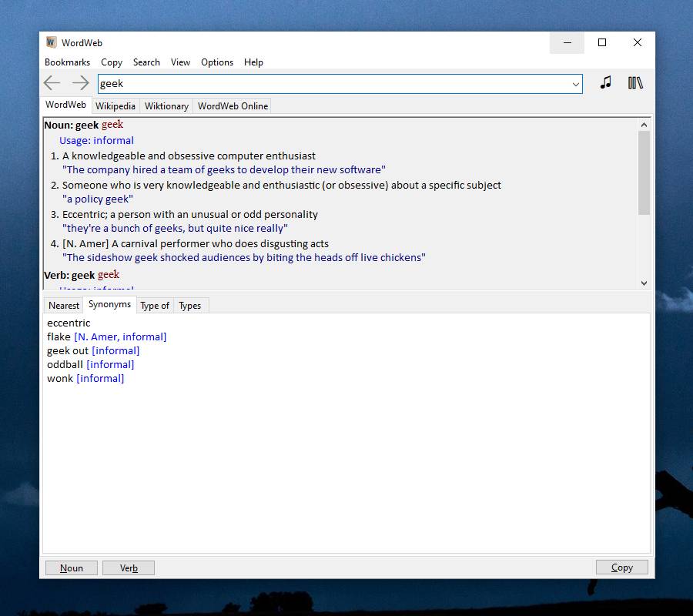Screen dimensions: 693x616
Task: Click the Copy button at bottom right
Action: point(621,567)
